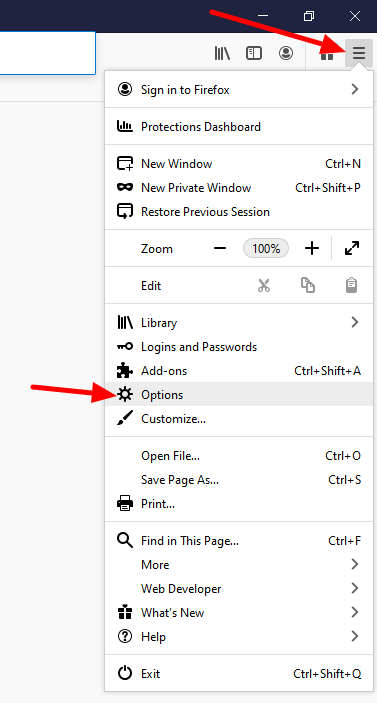
Task: Open the Firefox account toolbar icon
Action: pyautogui.click(x=286, y=53)
